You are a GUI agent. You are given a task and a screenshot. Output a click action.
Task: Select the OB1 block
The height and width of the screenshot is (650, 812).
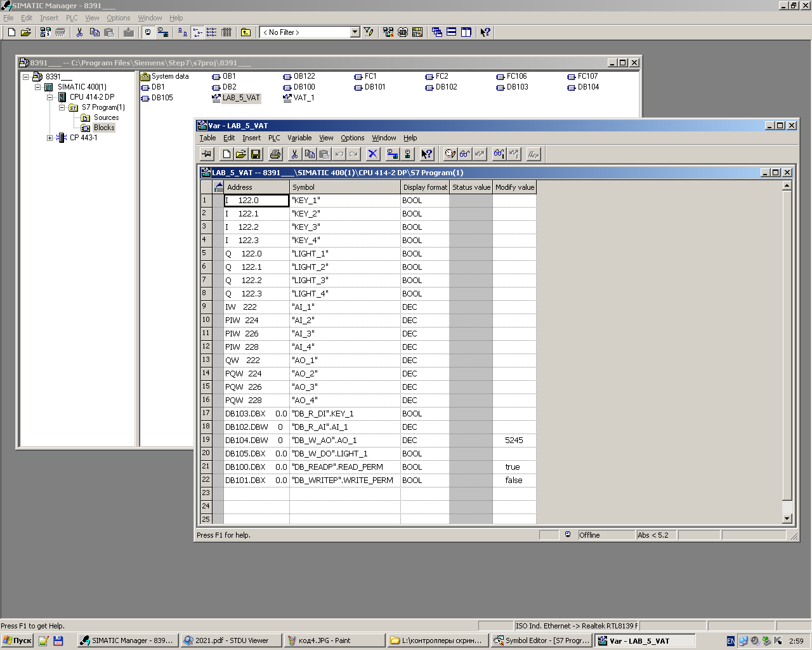click(224, 76)
